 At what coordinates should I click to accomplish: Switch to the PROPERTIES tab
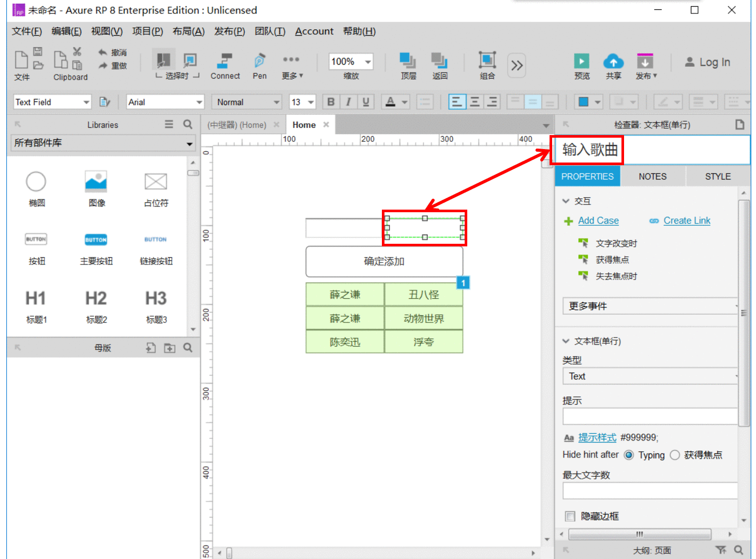[587, 176]
